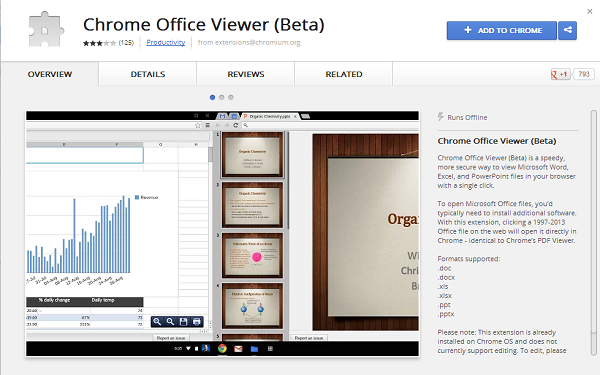
Task: Click the Files folder icon in the screenshot taskbar
Action: (254, 349)
